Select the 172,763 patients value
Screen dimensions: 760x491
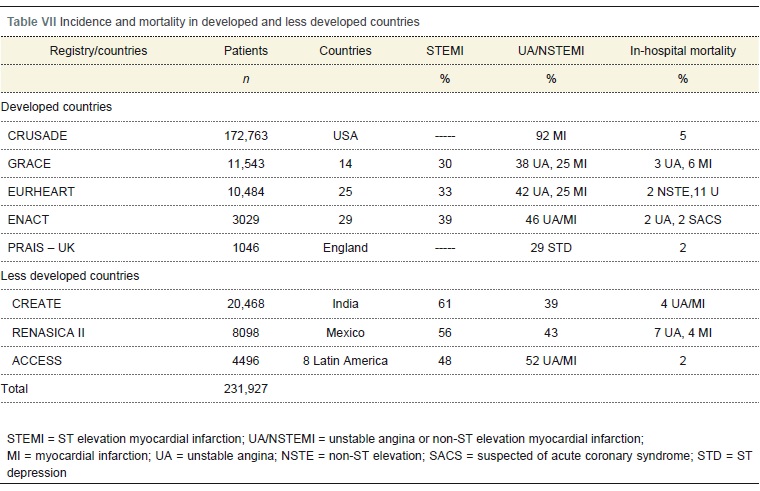(246, 134)
